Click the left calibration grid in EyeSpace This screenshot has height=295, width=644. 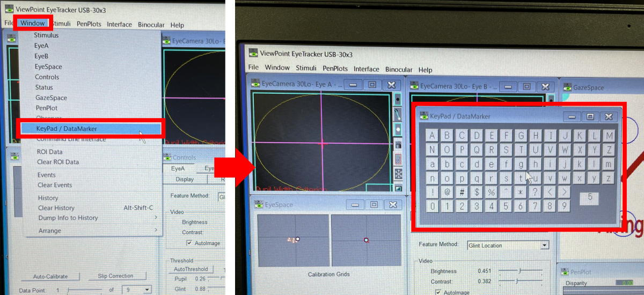(293, 240)
